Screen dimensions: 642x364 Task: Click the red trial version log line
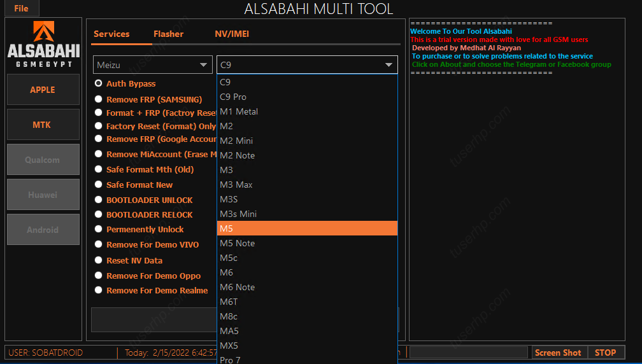pos(499,39)
